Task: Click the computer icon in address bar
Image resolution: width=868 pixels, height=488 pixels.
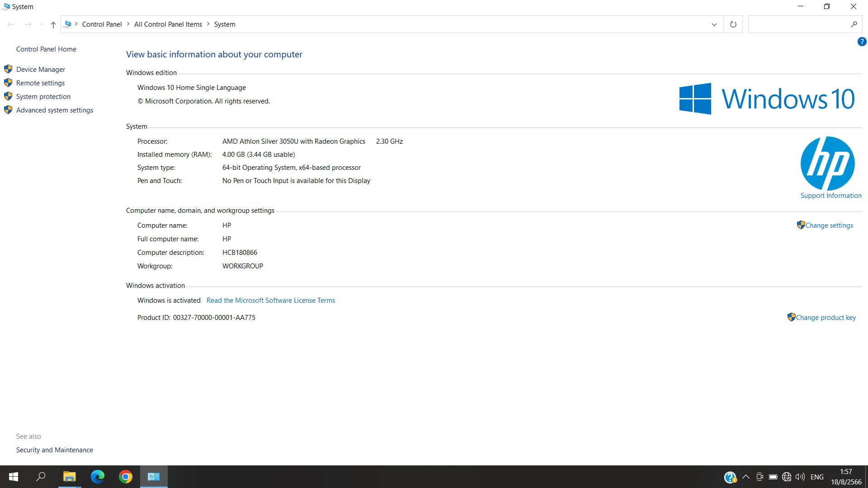Action: click(68, 24)
